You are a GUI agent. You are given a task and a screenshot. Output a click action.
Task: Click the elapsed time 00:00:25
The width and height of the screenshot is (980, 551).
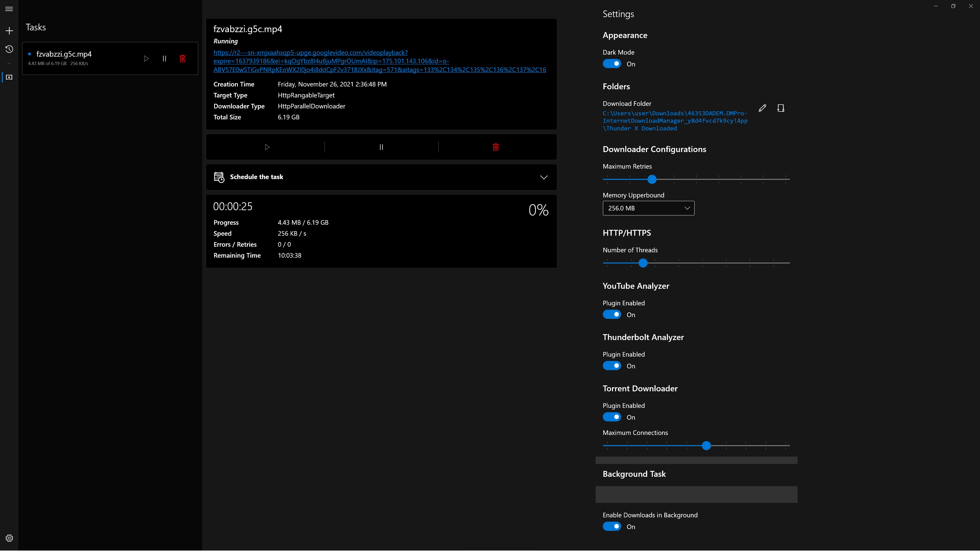click(232, 206)
